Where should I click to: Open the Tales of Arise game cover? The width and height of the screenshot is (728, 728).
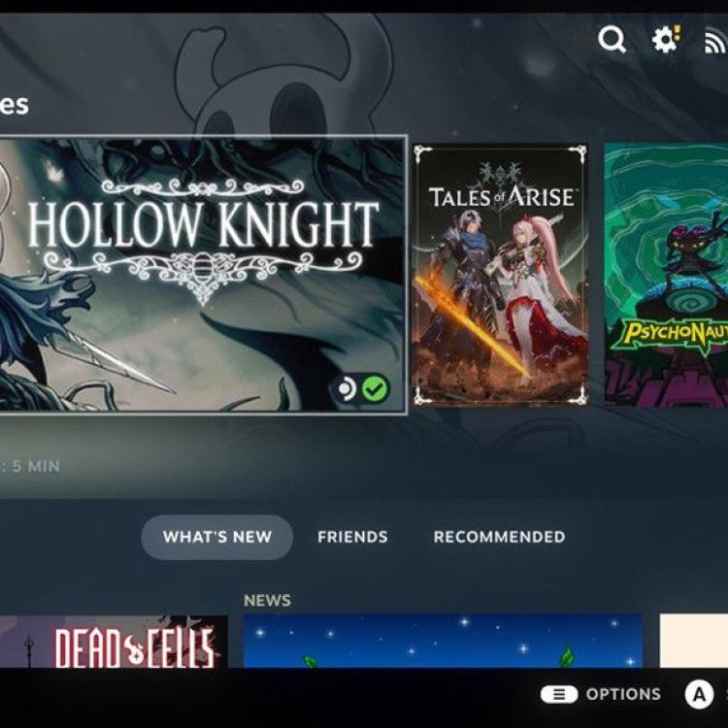pyautogui.click(x=500, y=275)
